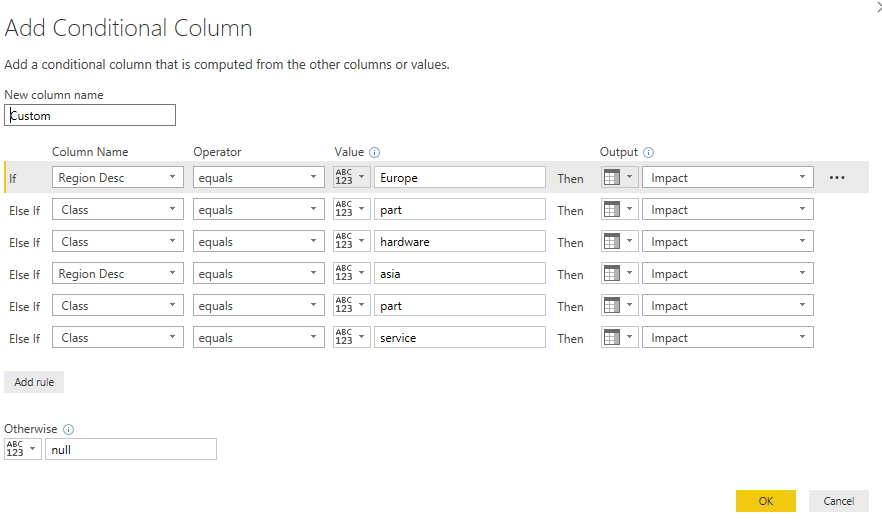Expand Class column dropdown in part row above hardware
Viewport: 882px width, 522px height.
coord(118,209)
